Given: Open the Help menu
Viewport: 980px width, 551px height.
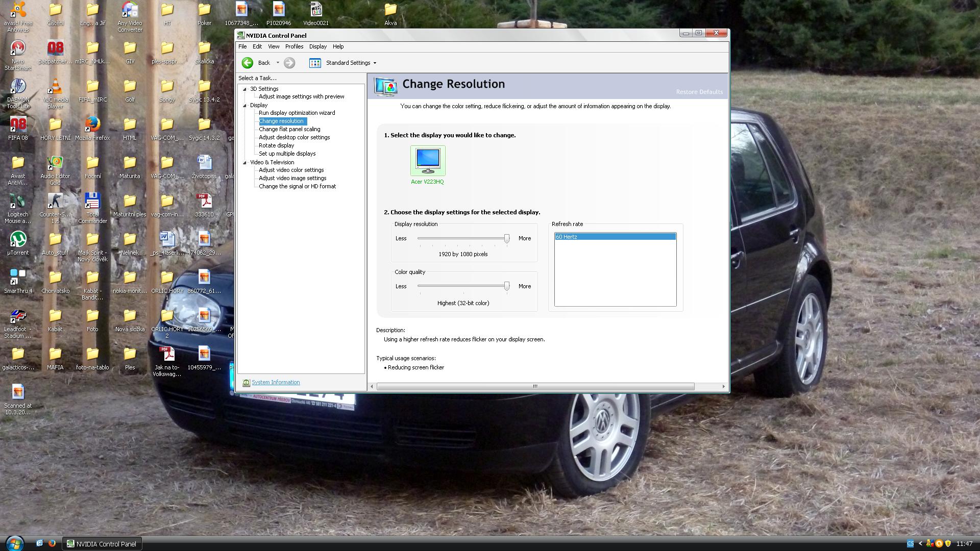Looking at the screenshot, I should coord(338,46).
